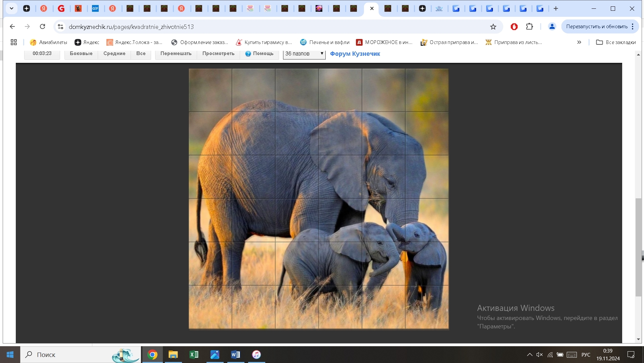This screenshot has width=644, height=363.
Task: Bookmark this page with the star icon
Action: 493,27
